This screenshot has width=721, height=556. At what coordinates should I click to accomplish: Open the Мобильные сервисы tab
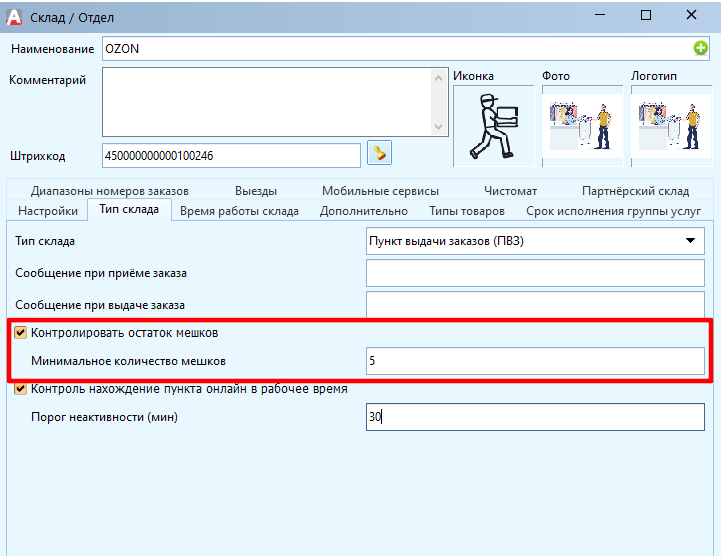tap(380, 191)
